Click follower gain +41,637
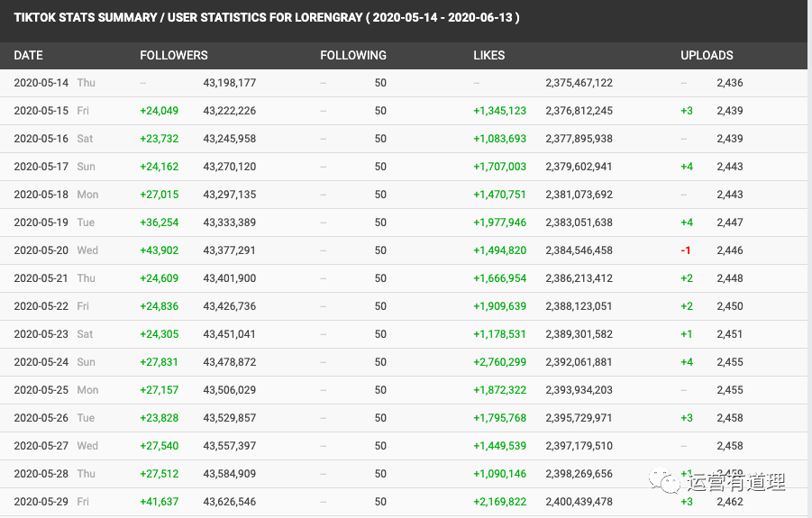This screenshot has width=812, height=518. [x=159, y=502]
